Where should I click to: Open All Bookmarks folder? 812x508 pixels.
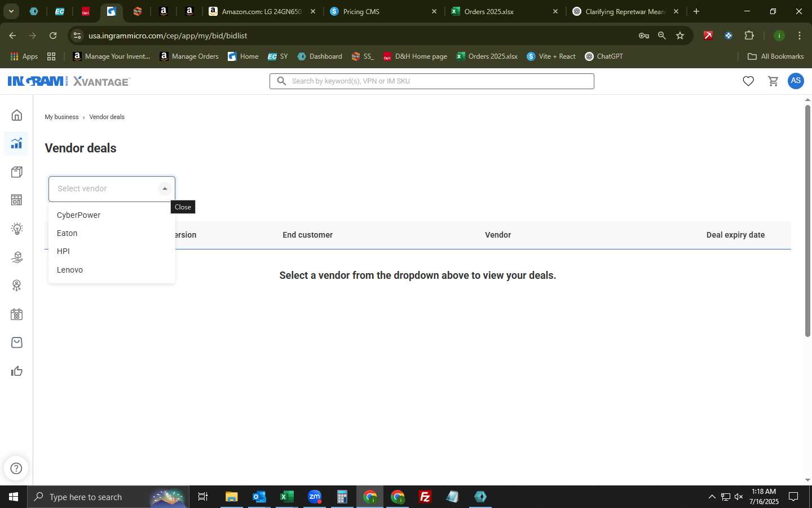click(x=775, y=56)
